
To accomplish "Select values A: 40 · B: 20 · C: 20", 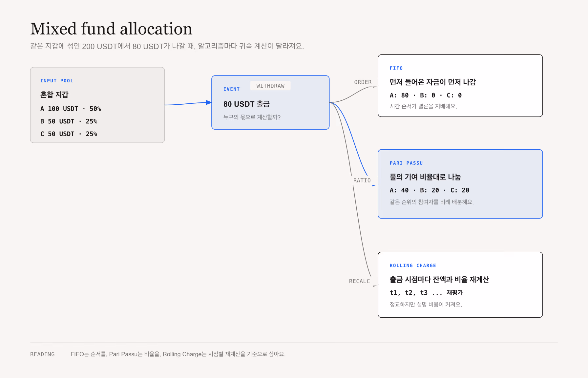I will coord(430,190).
